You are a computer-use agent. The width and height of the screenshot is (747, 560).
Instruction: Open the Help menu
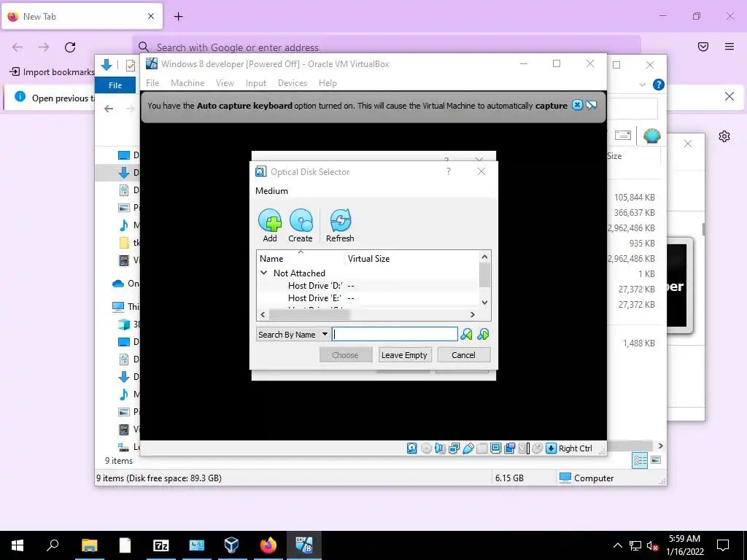328,83
